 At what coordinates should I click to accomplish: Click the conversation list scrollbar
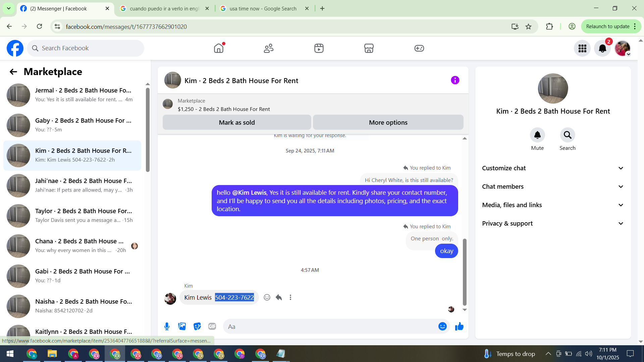pos(148,130)
